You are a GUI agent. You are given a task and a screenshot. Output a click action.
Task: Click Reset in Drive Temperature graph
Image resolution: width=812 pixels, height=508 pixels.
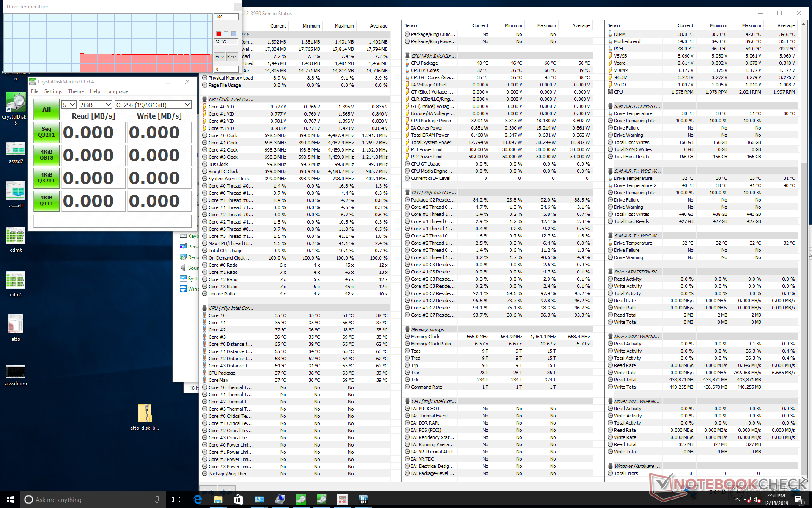pyautogui.click(x=232, y=57)
